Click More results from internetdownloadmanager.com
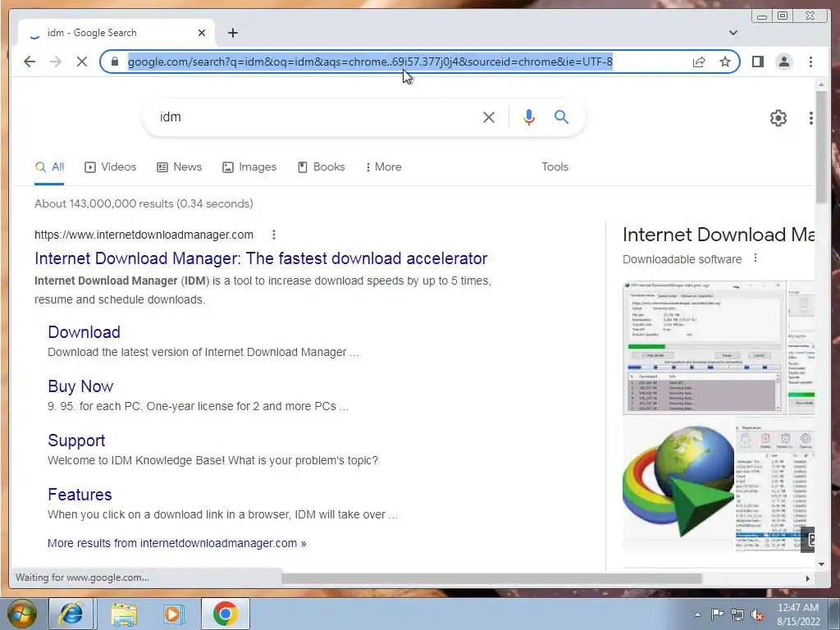This screenshot has width=840, height=630. (x=177, y=543)
